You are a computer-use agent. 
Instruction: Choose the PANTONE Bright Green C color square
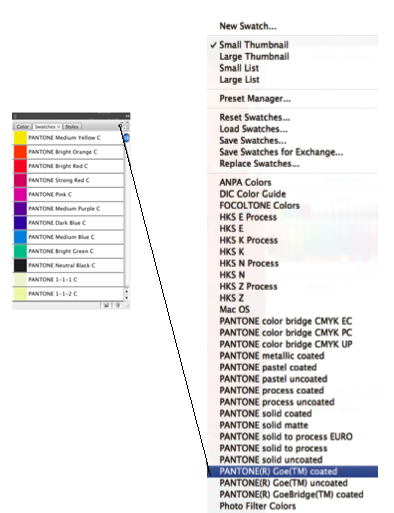[20, 251]
